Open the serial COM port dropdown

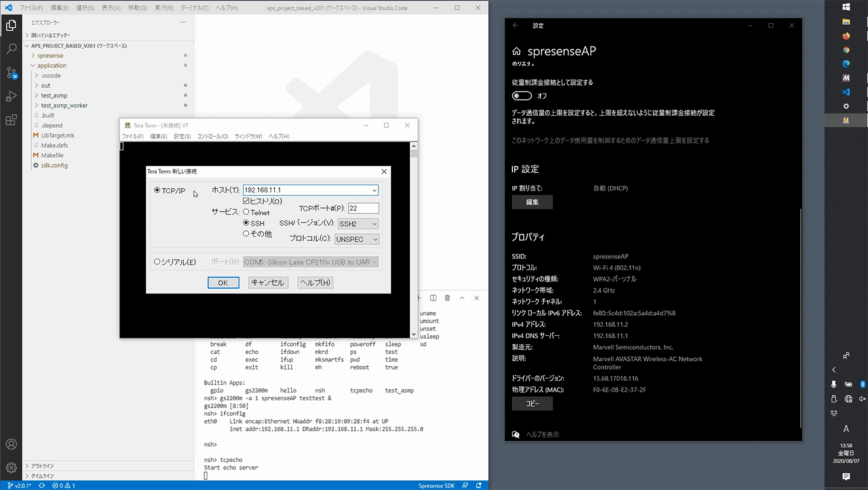point(374,262)
